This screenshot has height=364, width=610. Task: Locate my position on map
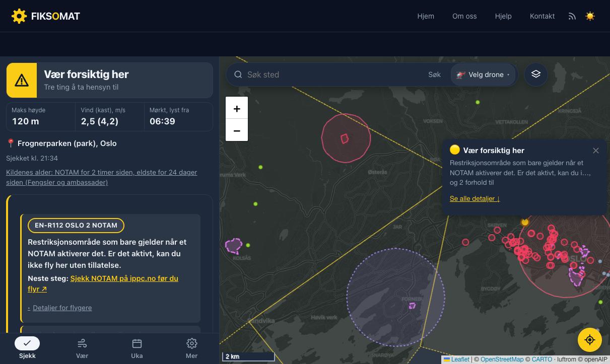(590, 340)
